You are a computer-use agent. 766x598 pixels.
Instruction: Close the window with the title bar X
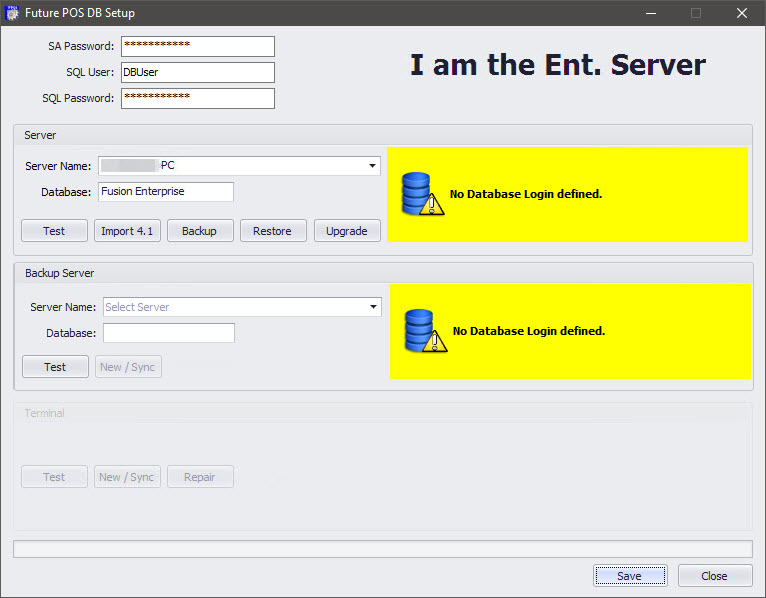(x=741, y=13)
